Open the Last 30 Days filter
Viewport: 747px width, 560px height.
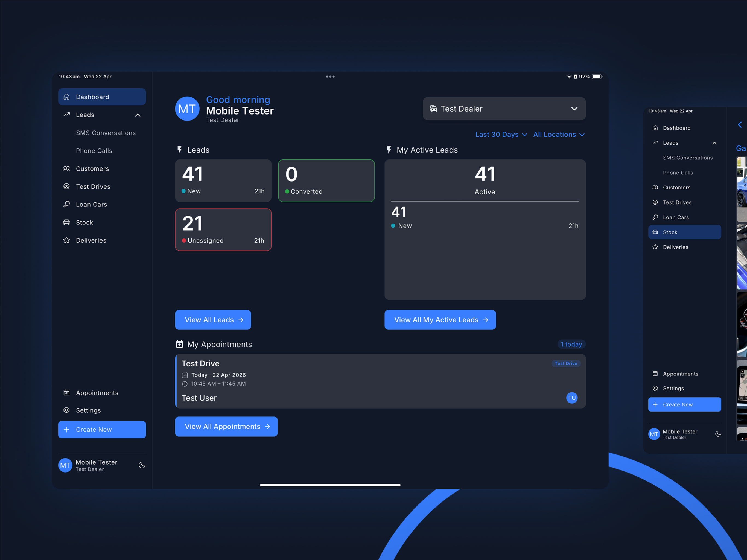click(x=501, y=135)
